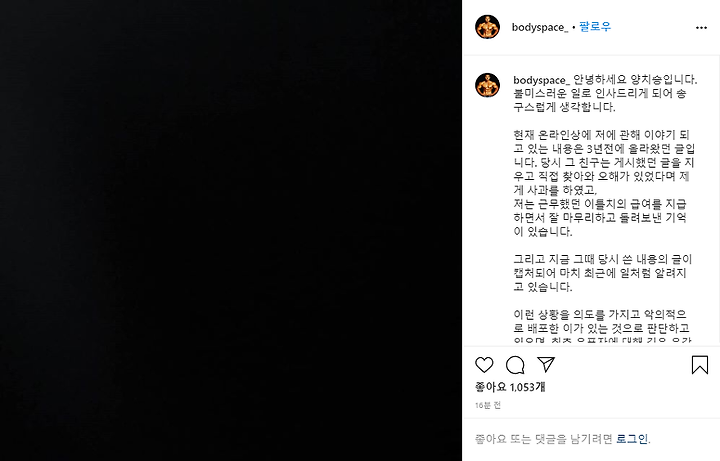Click the caption greeting line 안녕하세요 양치승입니다
The width and height of the screenshot is (720, 461).
[636, 80]
